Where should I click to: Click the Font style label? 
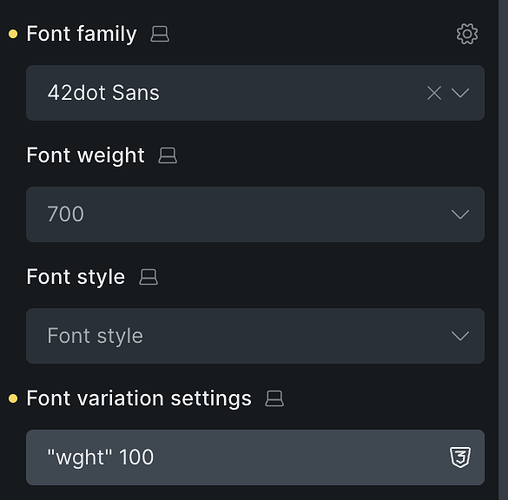coord(76,277)
